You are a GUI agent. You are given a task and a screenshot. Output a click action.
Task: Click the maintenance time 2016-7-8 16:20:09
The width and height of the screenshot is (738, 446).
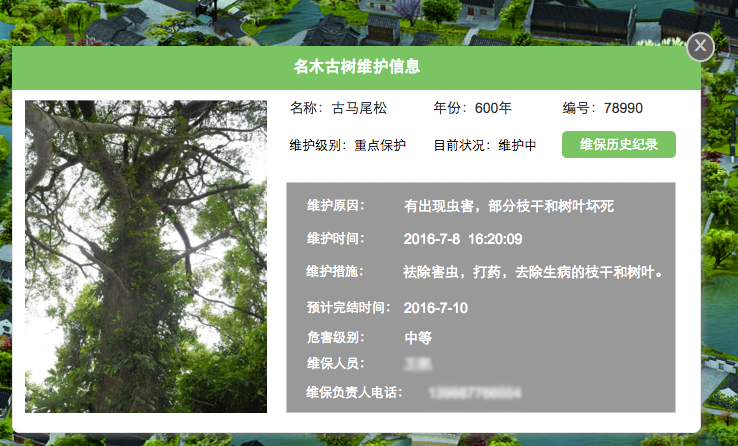pos(463,240)
